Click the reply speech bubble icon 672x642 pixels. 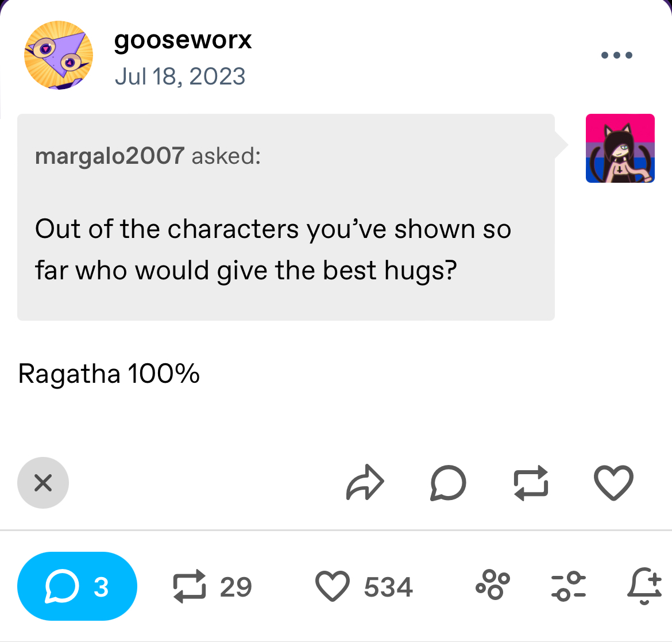tap(448, 483)
